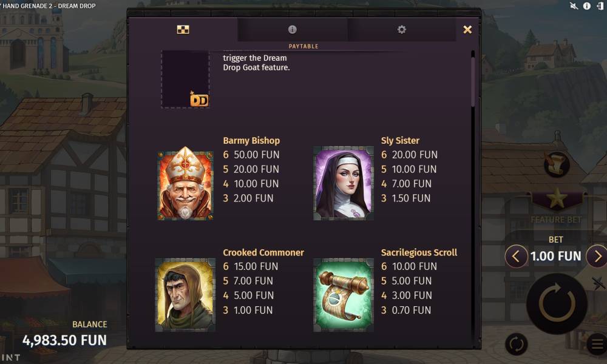Click the scroll icon above Feature Bet
607x364 pixels.
click(x=557, y=164)
